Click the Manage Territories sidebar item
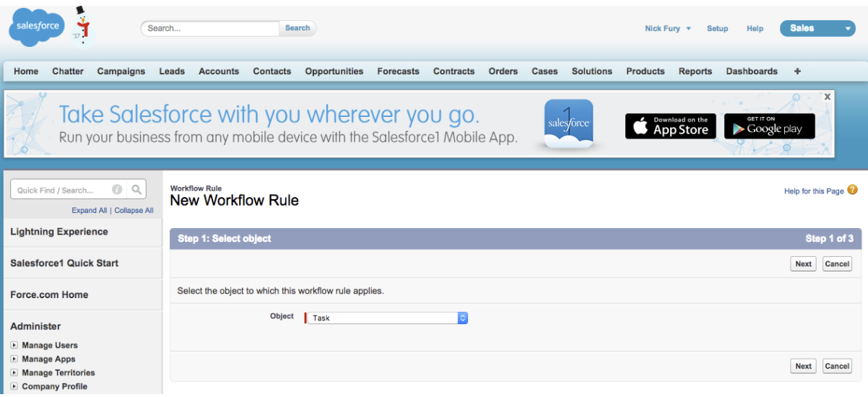The image size is (868, 397). pyautogui.click(x=58, y=372)
